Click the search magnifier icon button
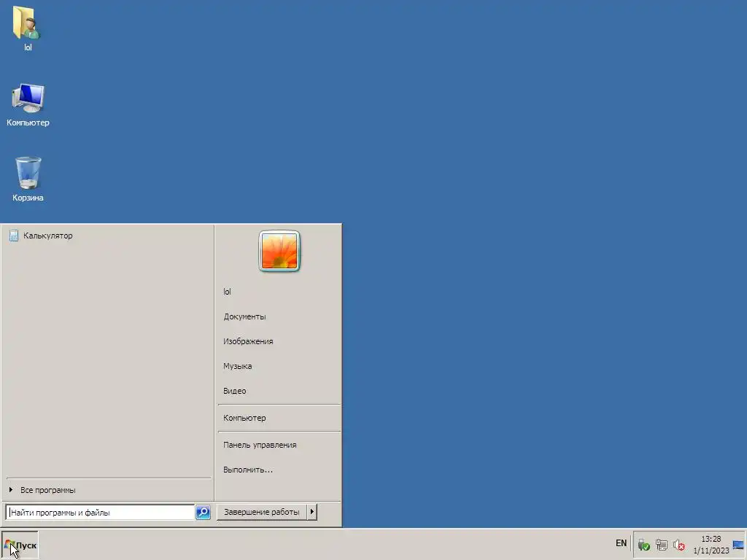 tap(203, 513)
